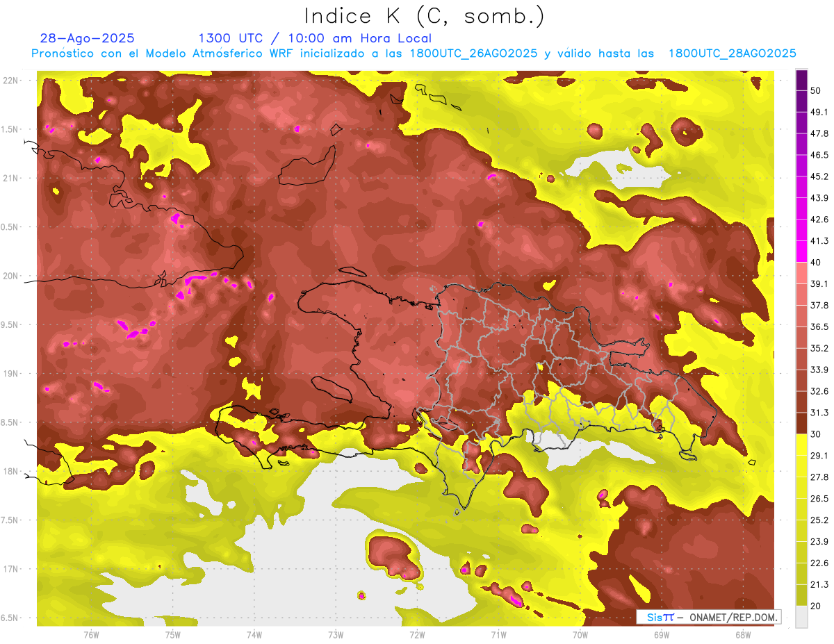
Task: Click the longitude label '70W'
Action: [x=580, y=634]
